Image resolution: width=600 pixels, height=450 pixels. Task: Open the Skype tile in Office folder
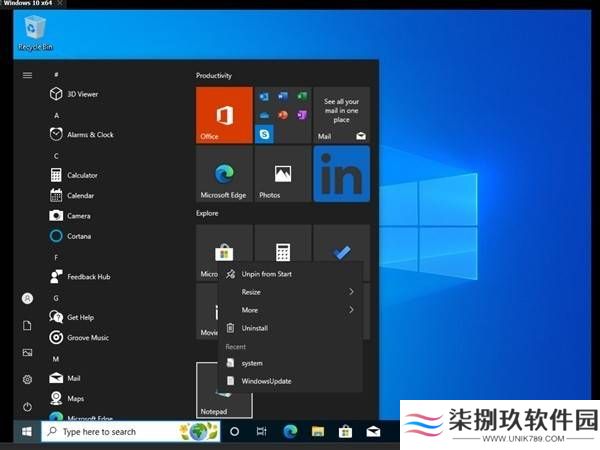coord(264,134)
